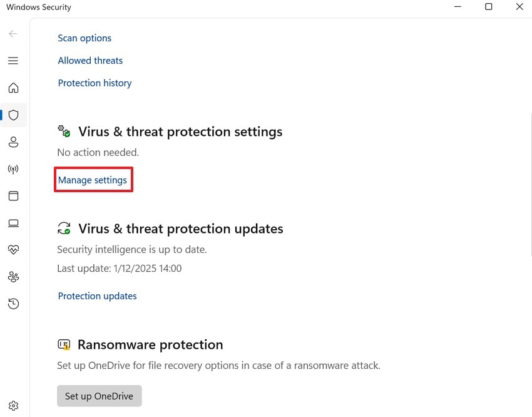Screen dimensions: 532x417
Task: Open Family options in the sidebar
Action: click(13, 277)
